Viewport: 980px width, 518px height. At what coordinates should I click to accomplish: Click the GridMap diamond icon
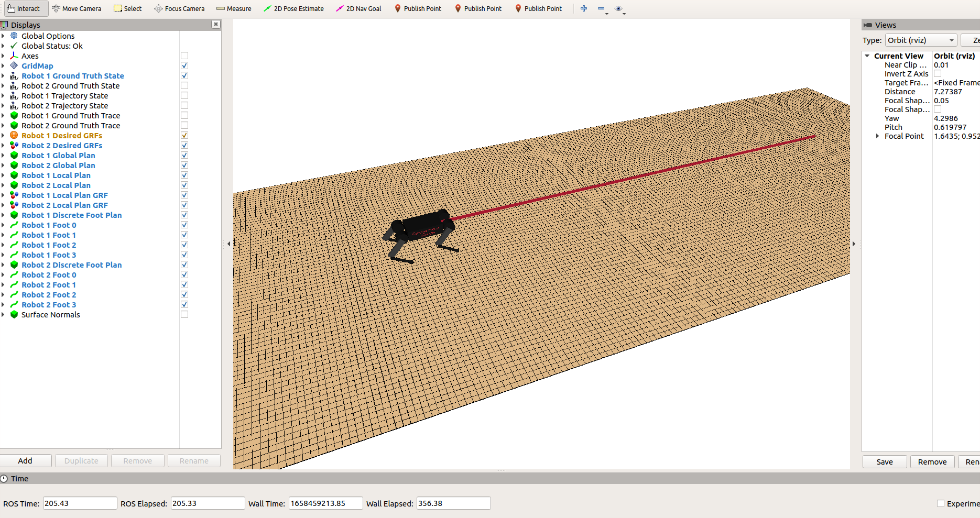(14, 65)
